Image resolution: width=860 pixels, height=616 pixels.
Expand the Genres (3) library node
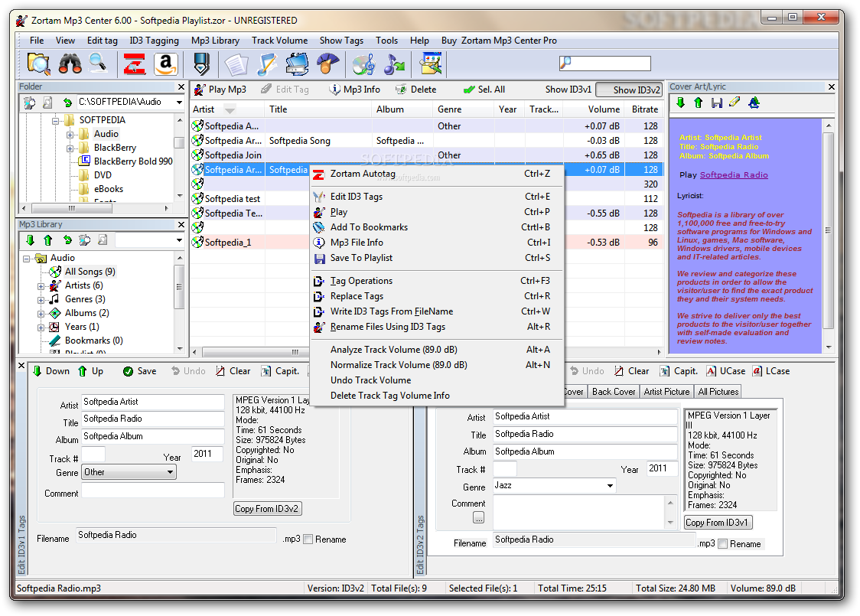tap(41, 299)
